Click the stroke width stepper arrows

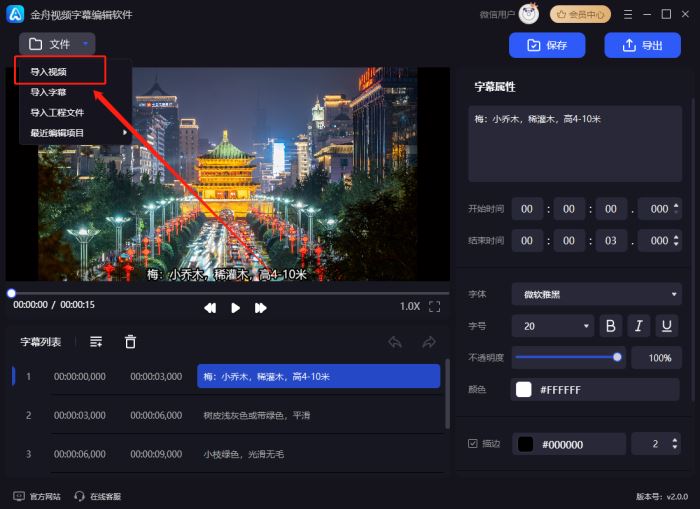point(675,444)
